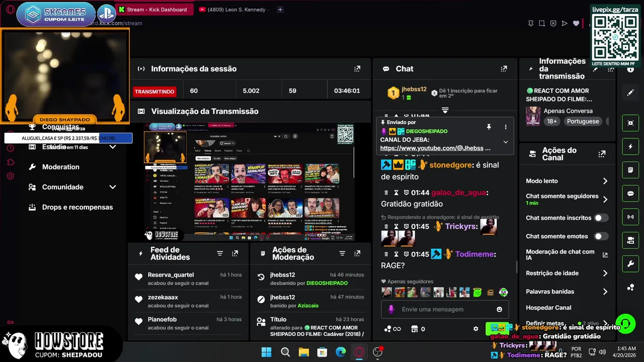
Task: Click the 18+ tag
Action: 552,121
